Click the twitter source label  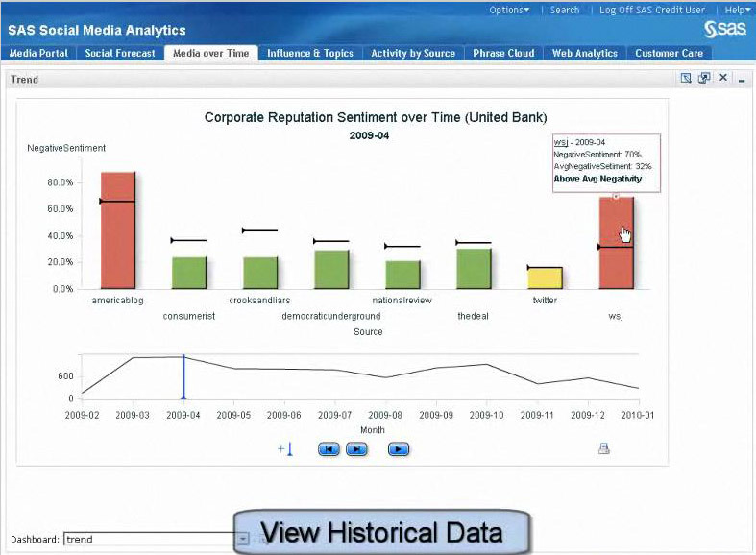tap(545, 301)
